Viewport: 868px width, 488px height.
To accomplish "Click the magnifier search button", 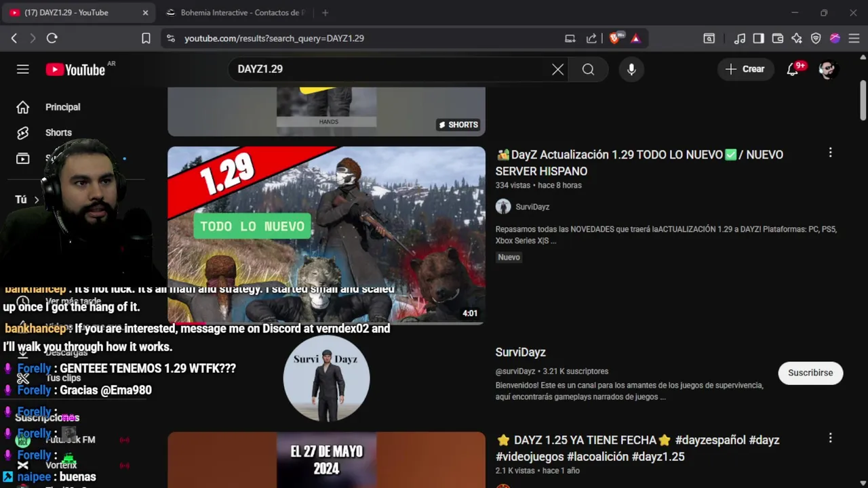I will coord(588,69).
